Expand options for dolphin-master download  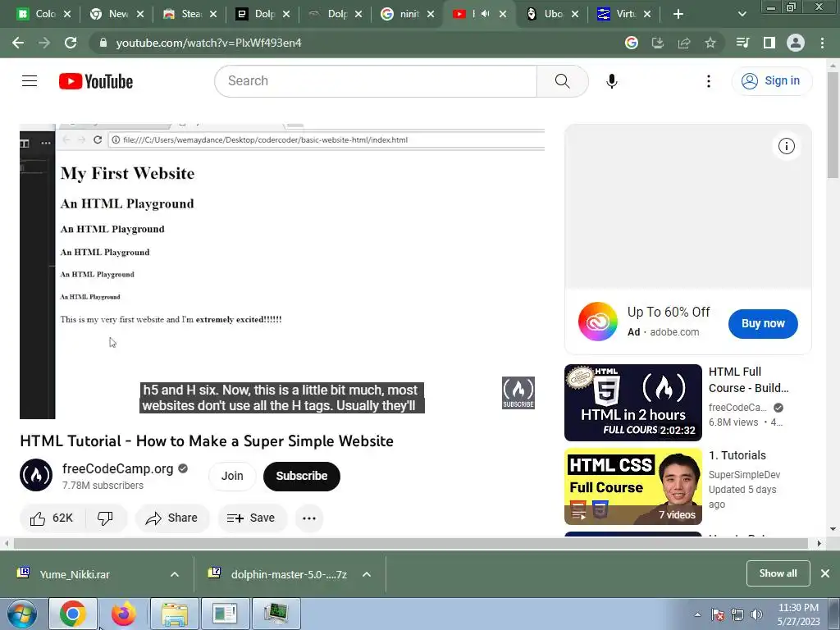pos(367,574)
